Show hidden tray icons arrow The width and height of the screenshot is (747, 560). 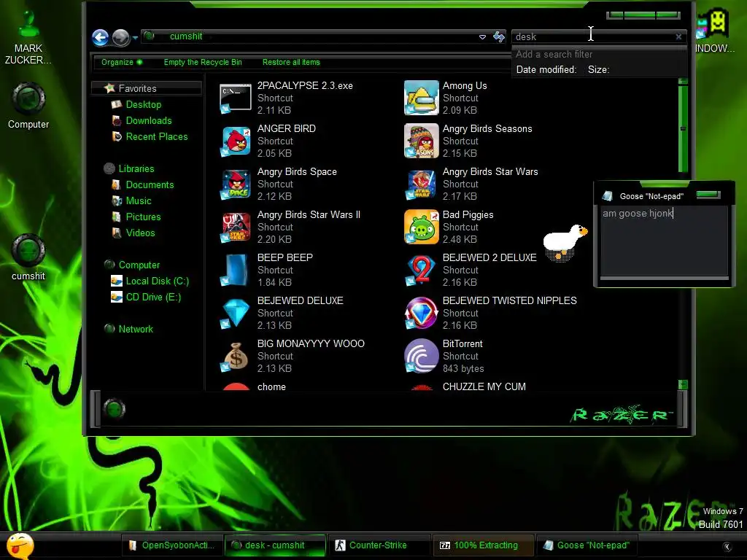727,547
